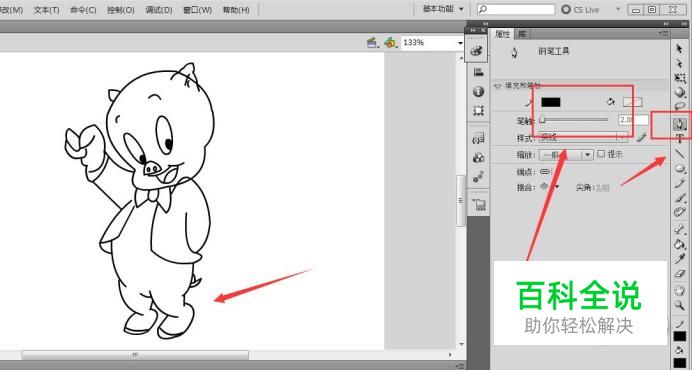Click the help search field
692x370 pixels.
(515, 9)
